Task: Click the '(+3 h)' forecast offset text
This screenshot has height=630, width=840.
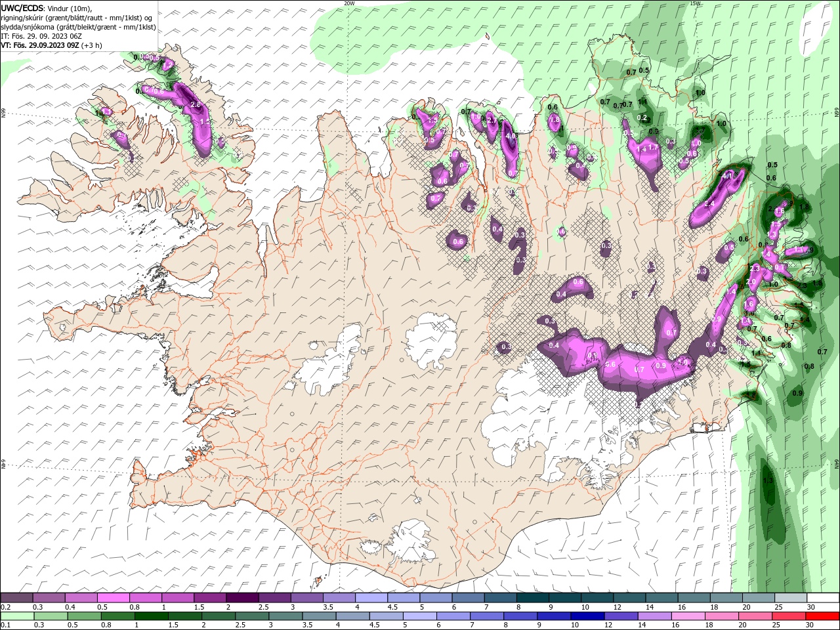Action: point(91,45)
